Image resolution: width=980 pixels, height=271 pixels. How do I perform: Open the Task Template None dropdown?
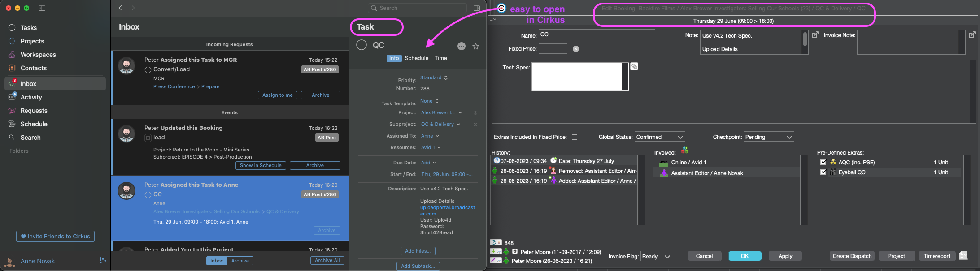pyautogui.click(x=429, y=101)
